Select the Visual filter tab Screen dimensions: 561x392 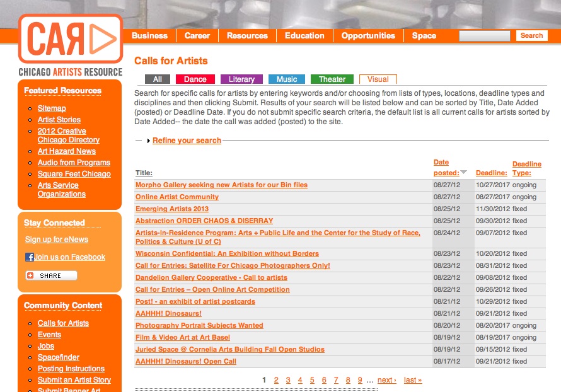click(378, 79)
